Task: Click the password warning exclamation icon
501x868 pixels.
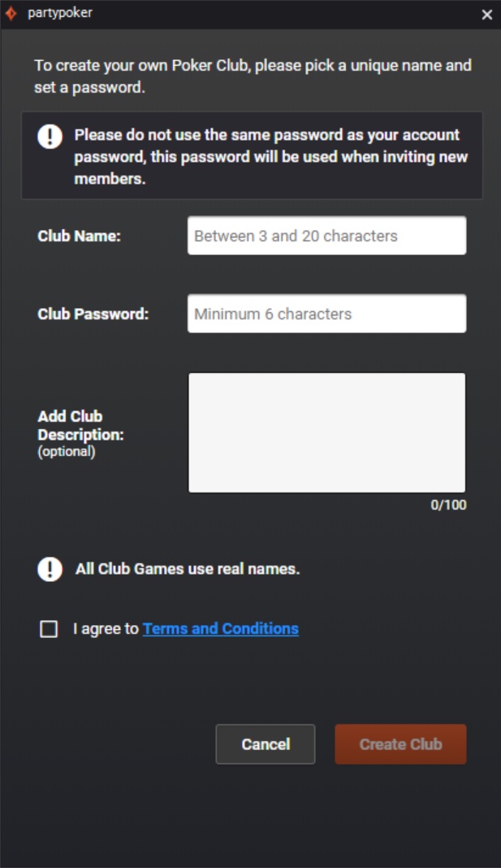Action: pyautogui.click(x=50, y=136)
